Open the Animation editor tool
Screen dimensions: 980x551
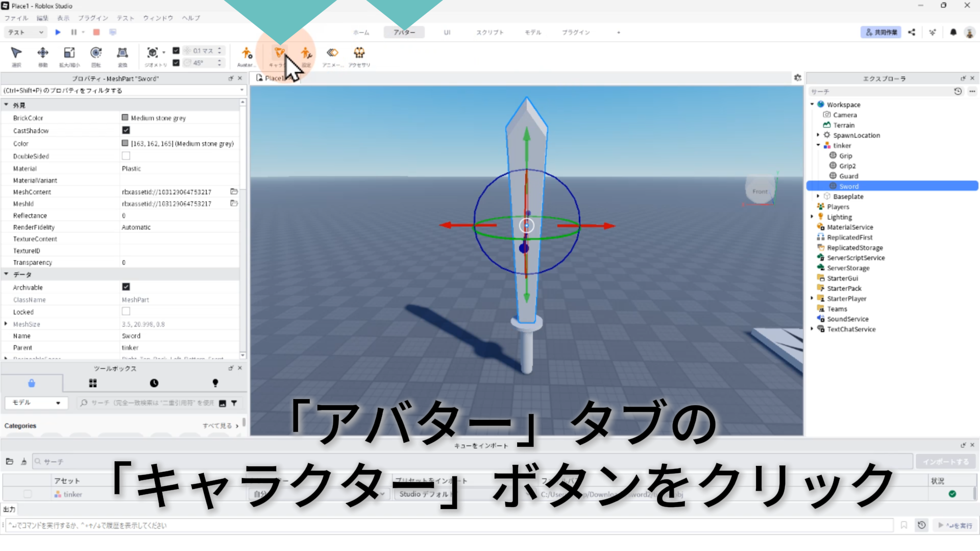(x=332, y=53)
